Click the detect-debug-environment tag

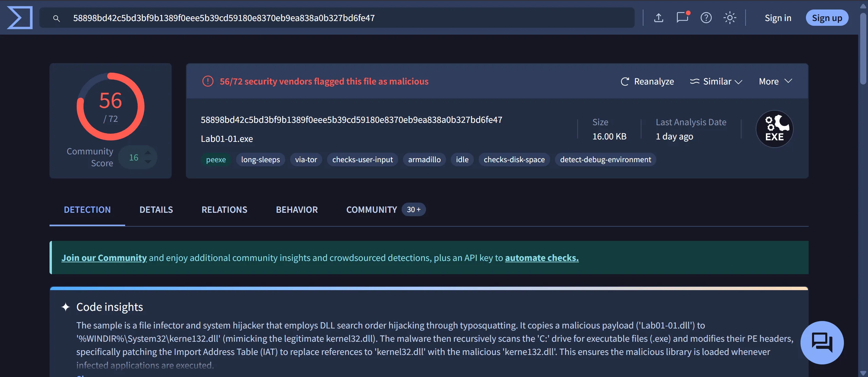coord(605,159)
